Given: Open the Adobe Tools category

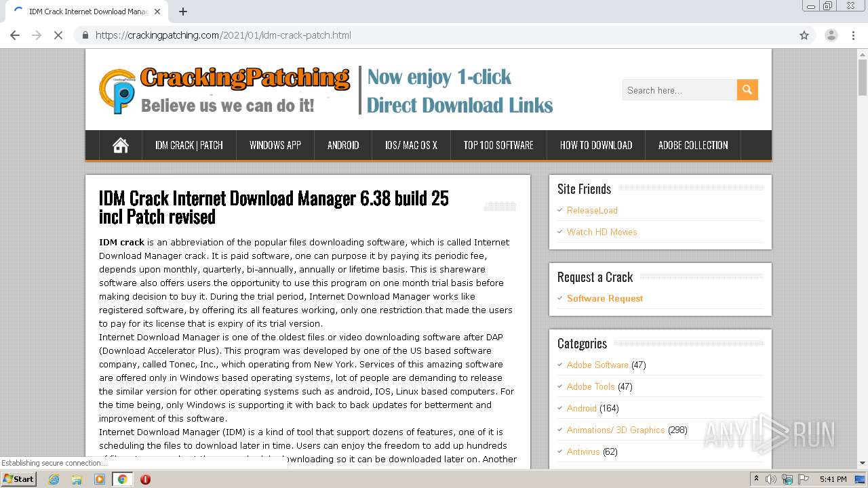Looking at the screenshot, I should [x=591, y=386].
